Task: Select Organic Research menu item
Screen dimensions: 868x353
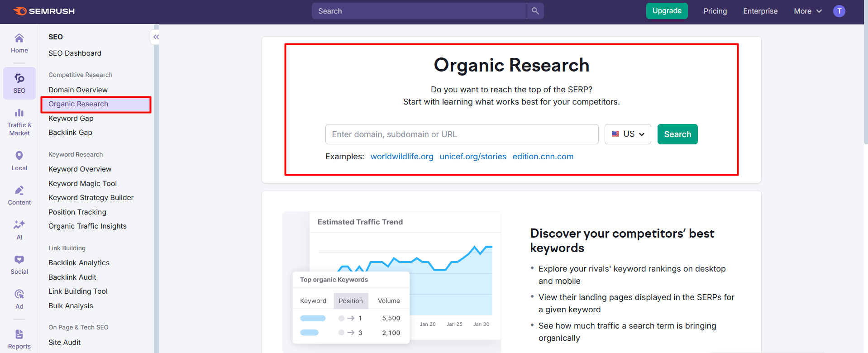Action: tap(96, 104)
